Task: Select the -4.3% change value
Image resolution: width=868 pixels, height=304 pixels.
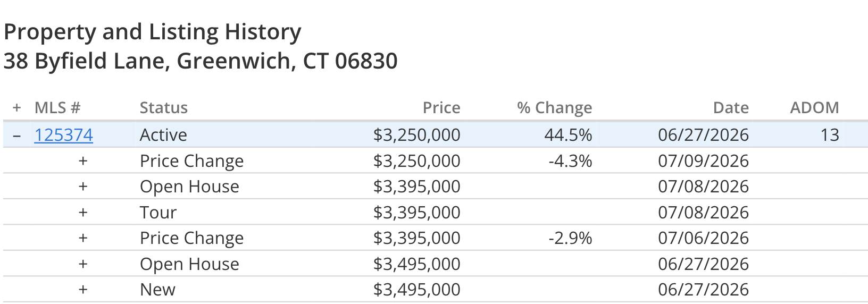Action: coord(570,161)
